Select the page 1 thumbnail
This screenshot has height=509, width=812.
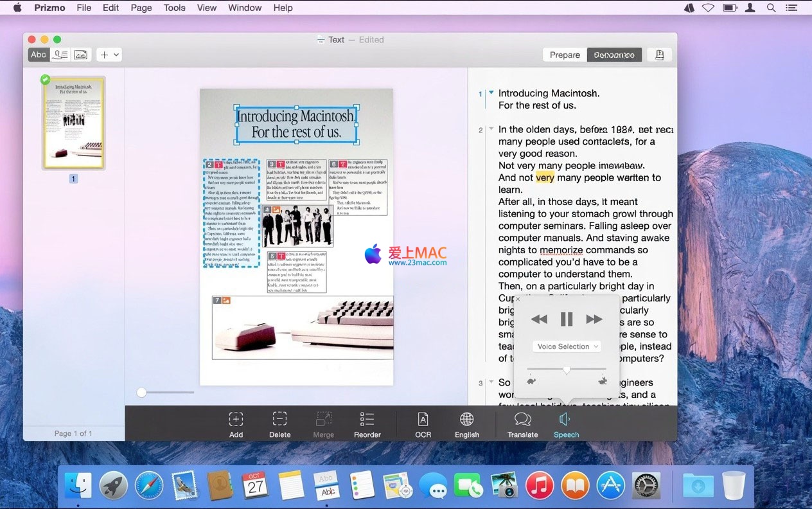73,122
